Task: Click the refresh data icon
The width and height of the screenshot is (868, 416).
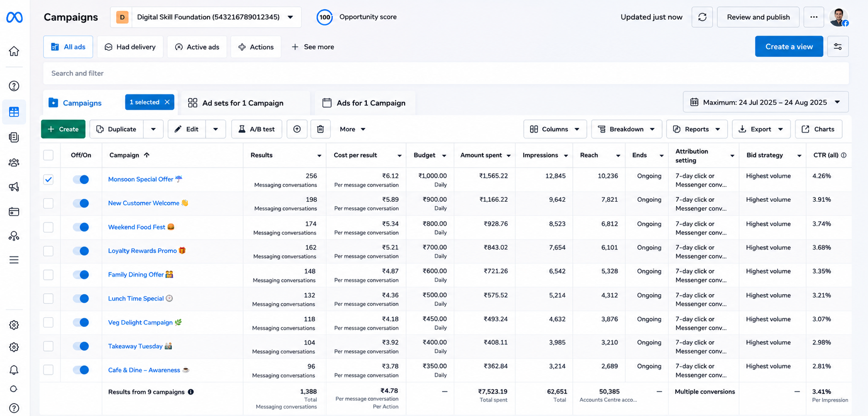Action: (x=702, y=17)
